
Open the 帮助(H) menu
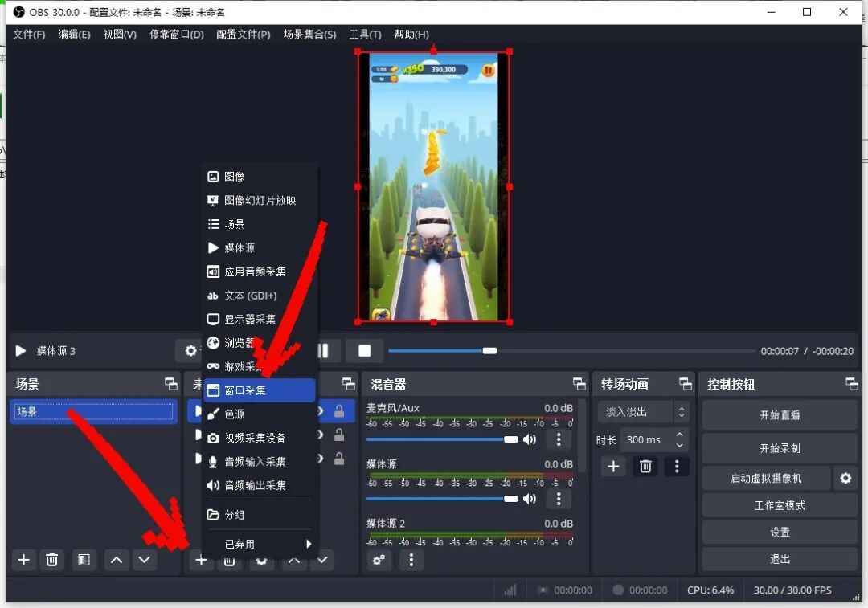411,35
